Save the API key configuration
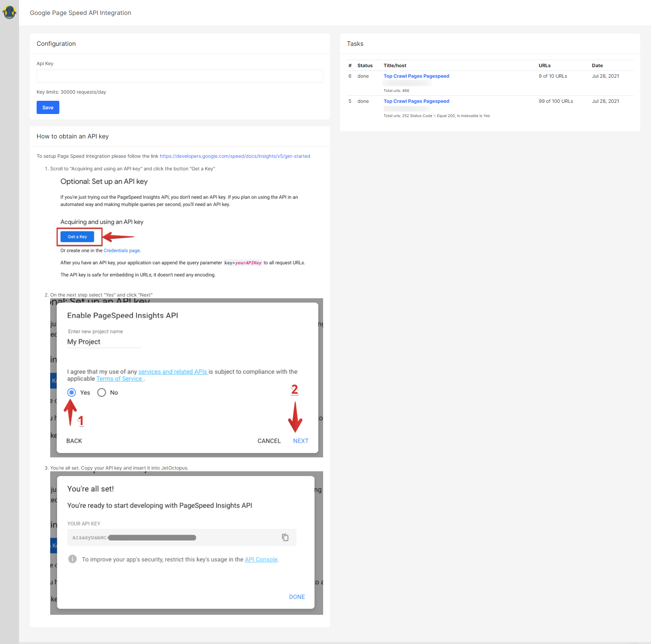This screenshot has width=651, height=644. coord(48,108)
